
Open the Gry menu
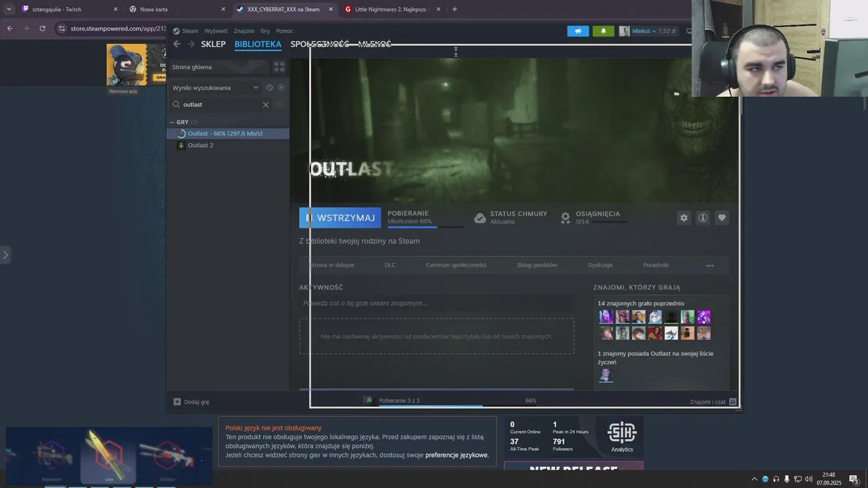pos(265,31)
